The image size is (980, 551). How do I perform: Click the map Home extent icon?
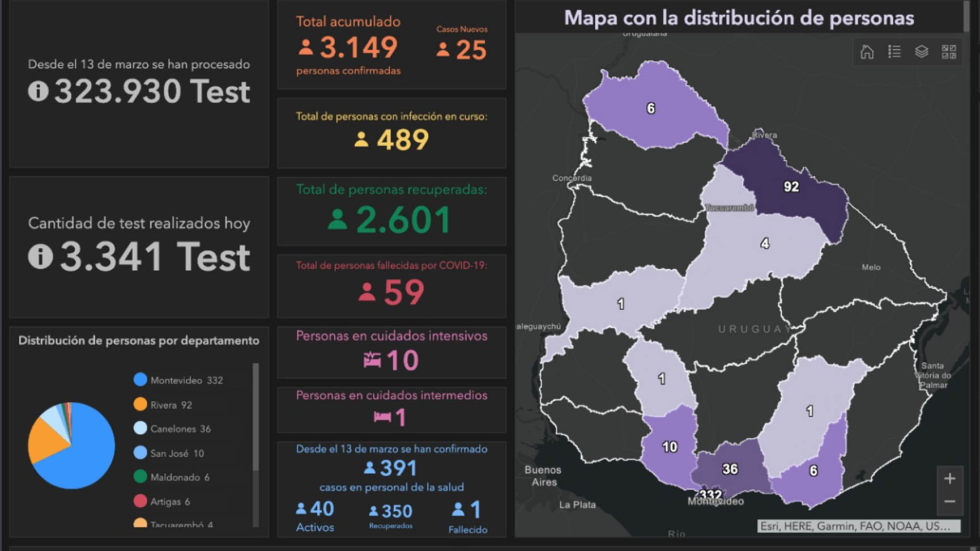coord(867,52)
